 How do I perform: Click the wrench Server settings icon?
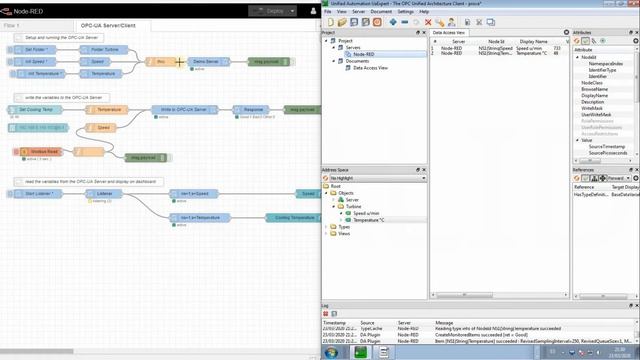click(440, 22)
